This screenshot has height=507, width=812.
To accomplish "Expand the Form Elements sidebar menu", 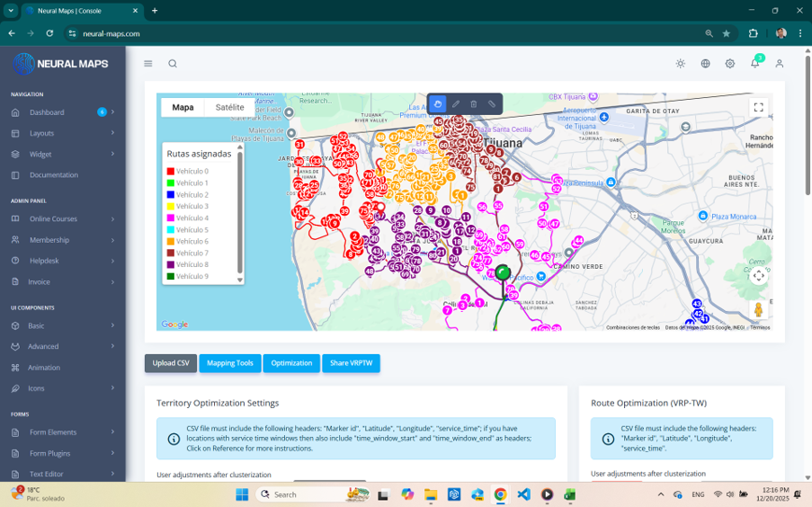I will click(x=112, y=431).
